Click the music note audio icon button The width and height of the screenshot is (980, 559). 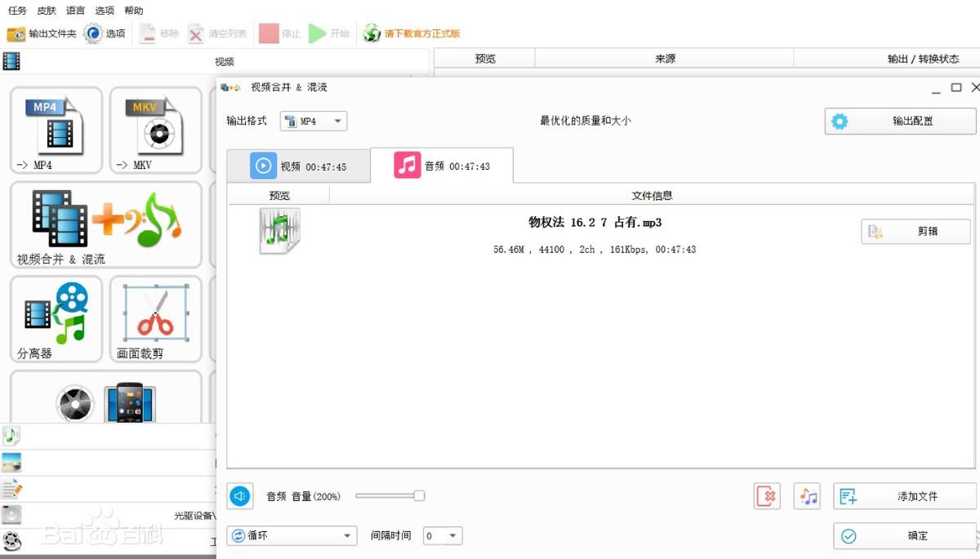pos(807,496)
